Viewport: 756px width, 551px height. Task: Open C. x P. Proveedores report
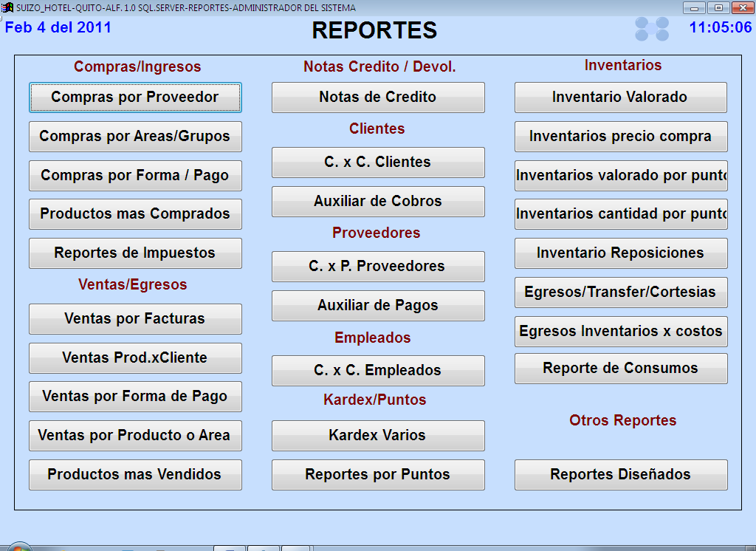pyautogui.click(x=378, y=267)
